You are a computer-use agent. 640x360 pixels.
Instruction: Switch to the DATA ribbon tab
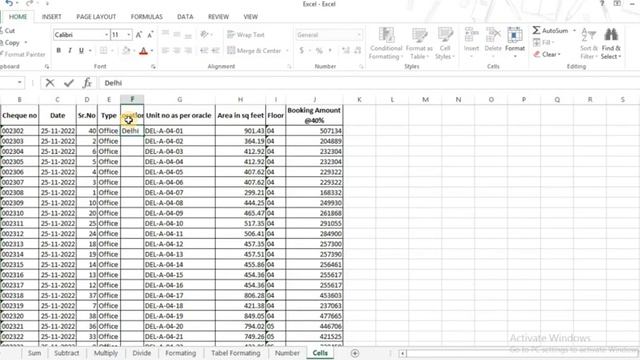[x=185, y=17]
